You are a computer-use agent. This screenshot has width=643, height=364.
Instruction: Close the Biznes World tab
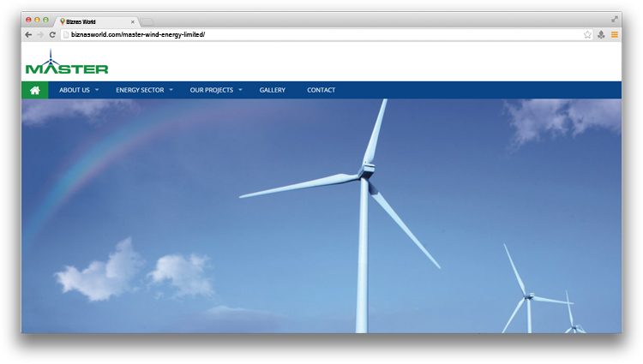click(132, 21)
